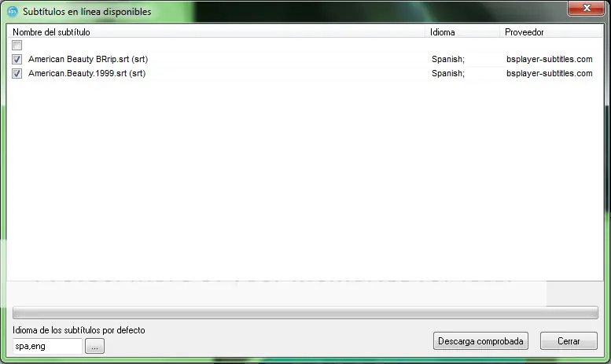The height and width of the screenshot is (364, 611).
Task: Click the Idioma de los subtítulos por defecto label
Action: pos(79,330)
